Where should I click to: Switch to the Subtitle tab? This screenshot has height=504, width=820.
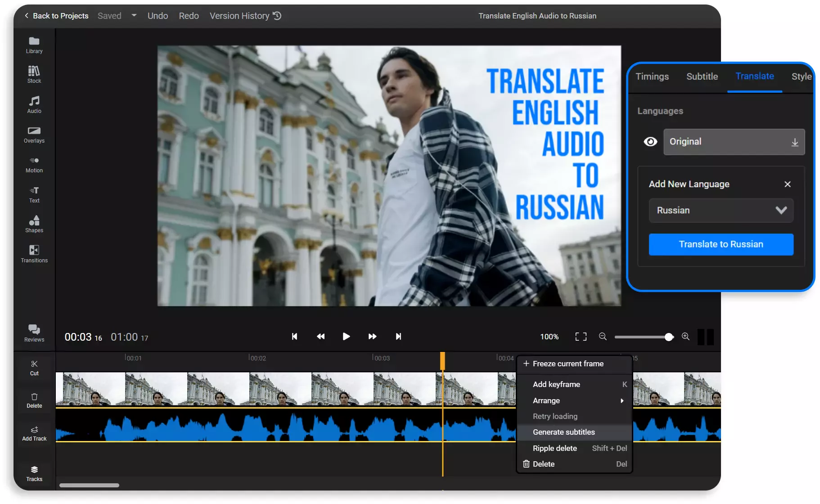702,76
